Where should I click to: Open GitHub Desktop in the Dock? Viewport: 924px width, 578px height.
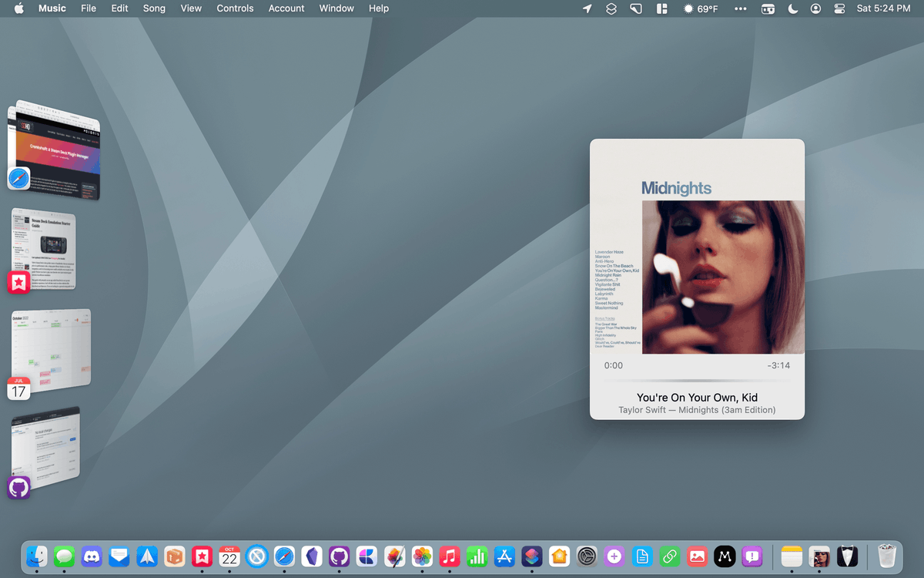[340, 556]
